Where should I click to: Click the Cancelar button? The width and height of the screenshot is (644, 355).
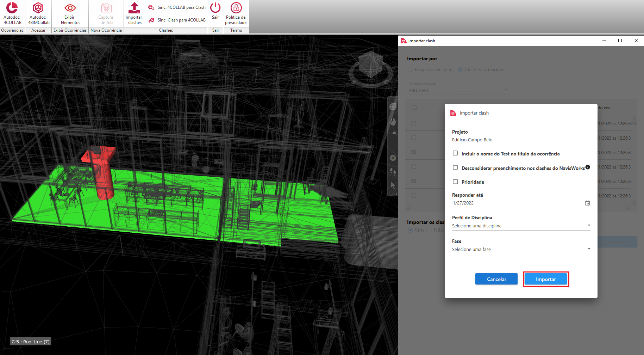click(496, 279)
